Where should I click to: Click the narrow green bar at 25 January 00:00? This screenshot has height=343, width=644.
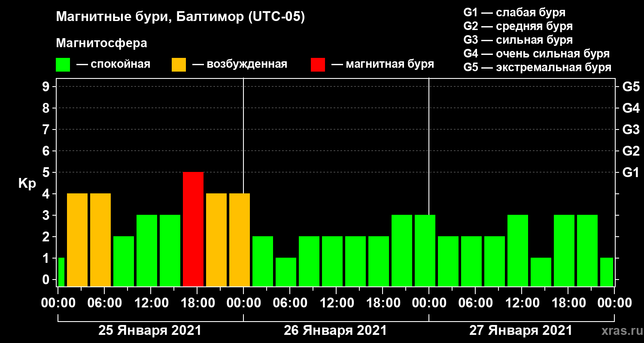[61, 272]
